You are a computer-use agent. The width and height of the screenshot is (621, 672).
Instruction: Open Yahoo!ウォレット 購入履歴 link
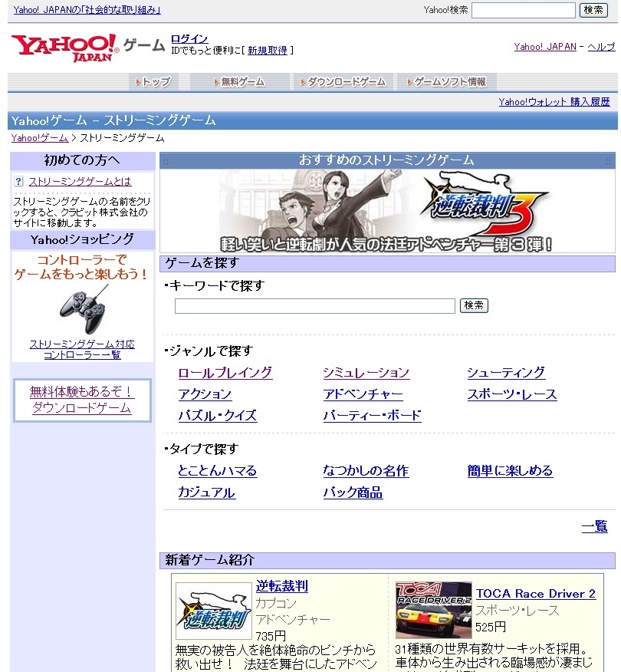554,102
